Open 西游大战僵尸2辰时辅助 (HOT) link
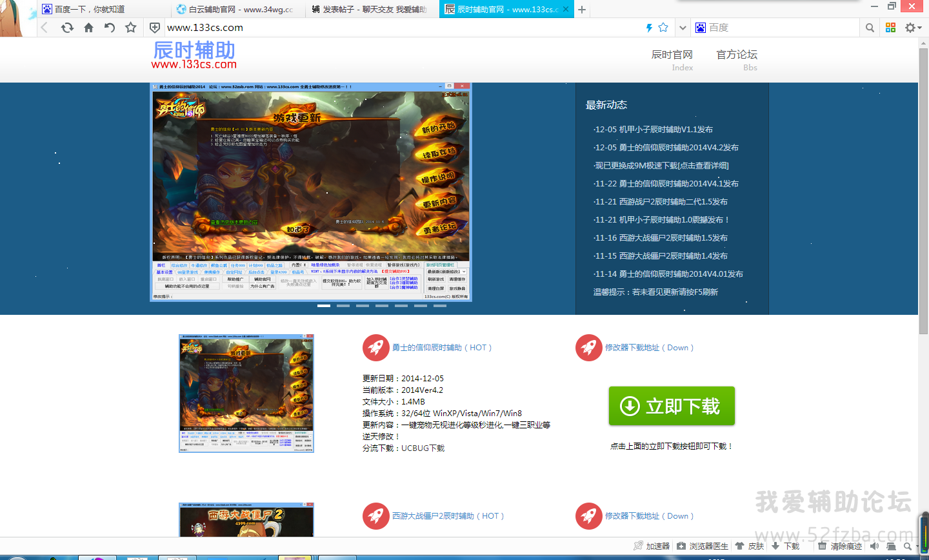The image size is (929, 560). (448, 516)
